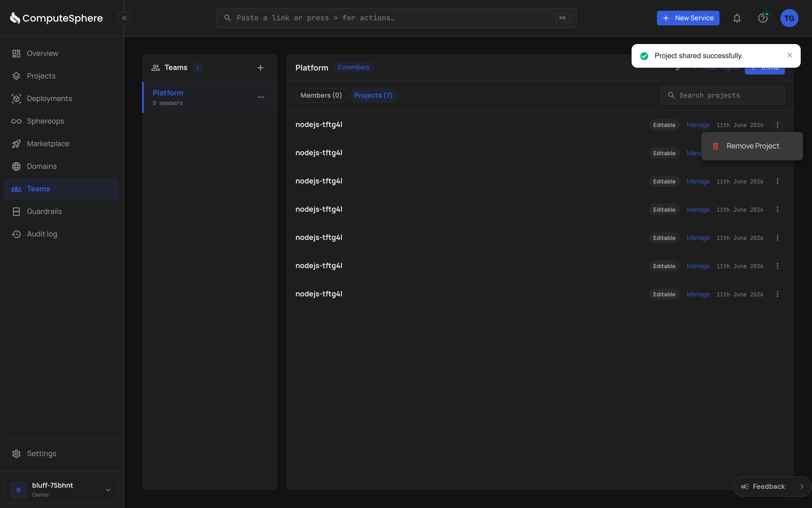Add a new team with the plus icon

point(261,68)
